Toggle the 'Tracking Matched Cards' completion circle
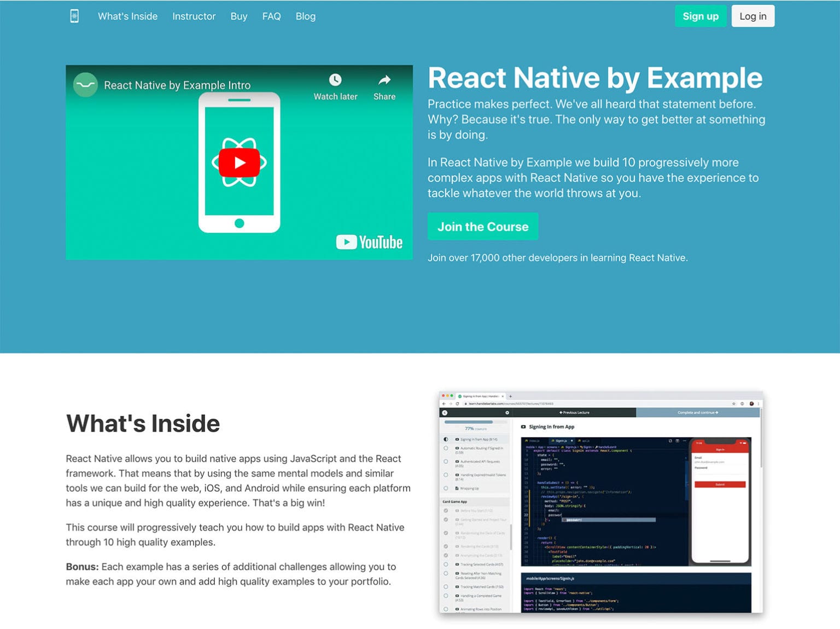Viewport: 840px width, 629px height. [x=446, y=587]
